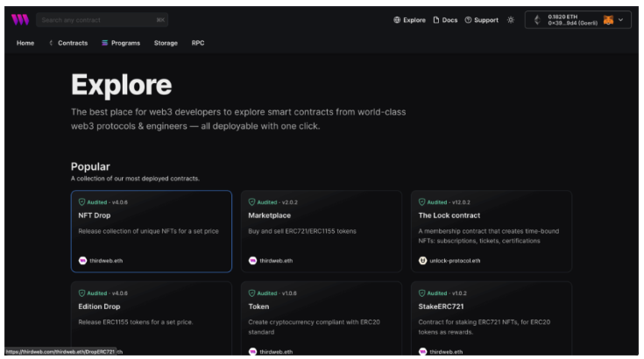Click thirdweb.eth name on Marketplace card
The height and width of the screenshot is (359, 644).
tap(276, 261)
